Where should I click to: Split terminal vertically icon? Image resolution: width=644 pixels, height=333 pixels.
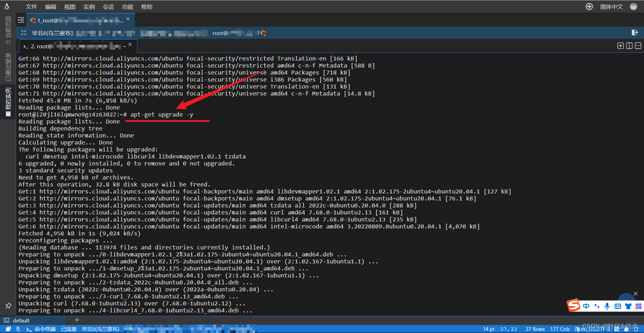[x=629, y=46]
